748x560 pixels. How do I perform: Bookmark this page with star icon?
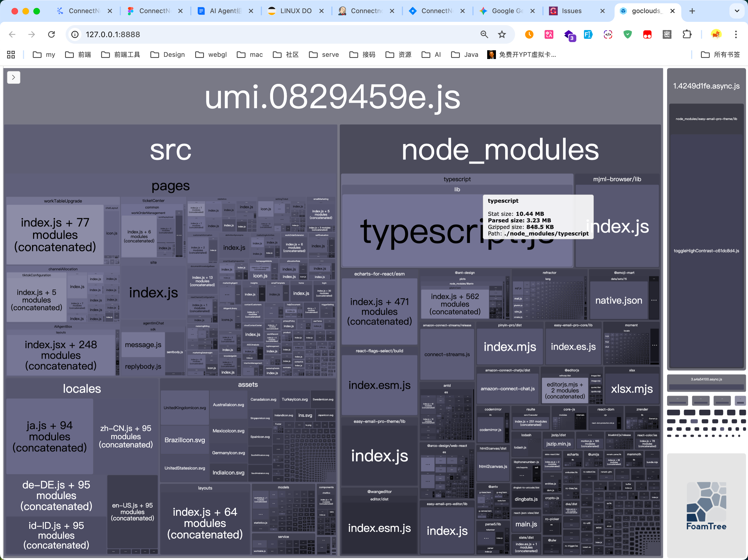502,34
